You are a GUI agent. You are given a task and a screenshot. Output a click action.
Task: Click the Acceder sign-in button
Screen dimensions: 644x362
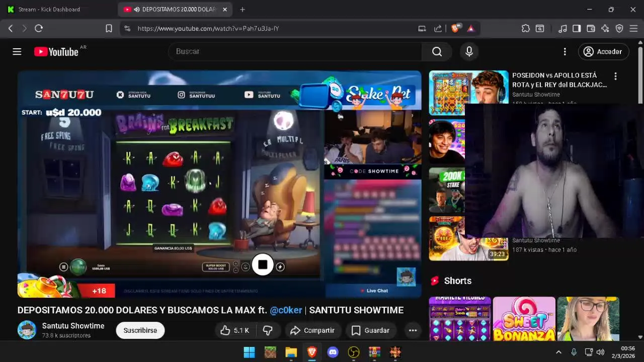click(603, 52)
